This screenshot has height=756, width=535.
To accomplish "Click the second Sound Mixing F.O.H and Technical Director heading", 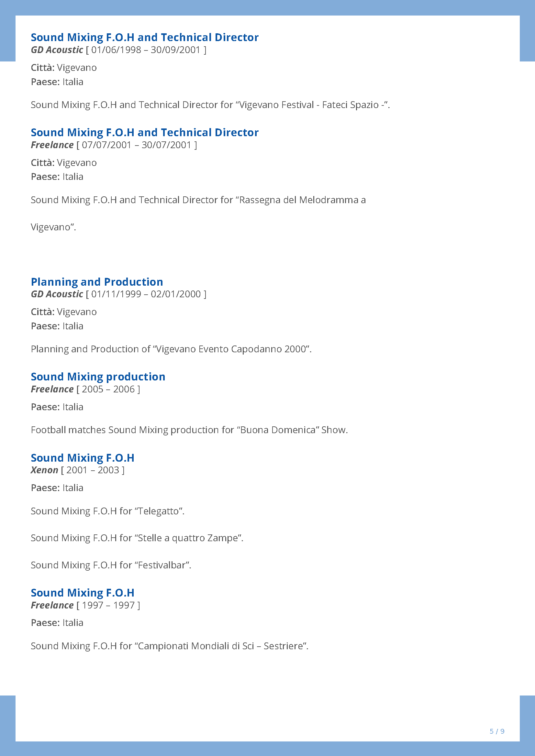I will pyautogui.click(x=145, y=132).
